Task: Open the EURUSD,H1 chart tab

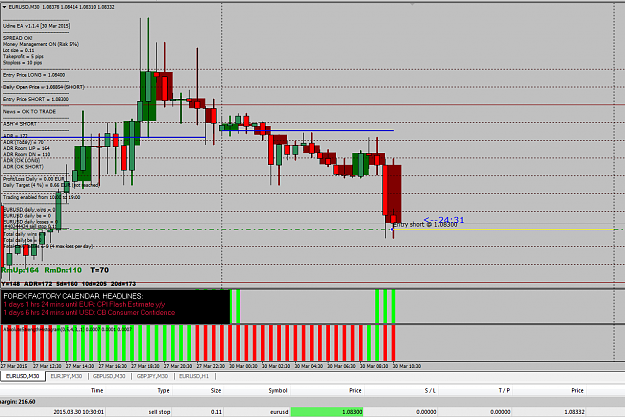Action: [x=194, y=376]
